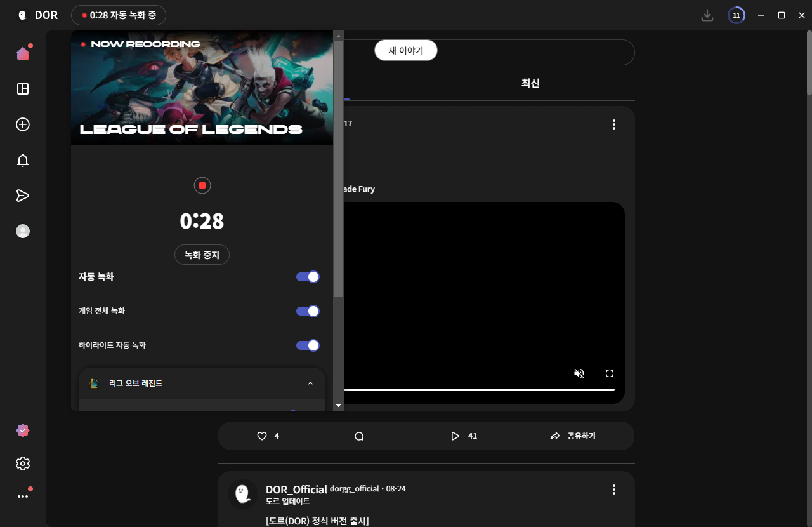Open the paper-plane messages icon

pyautogui.click(x=23, y=196)
